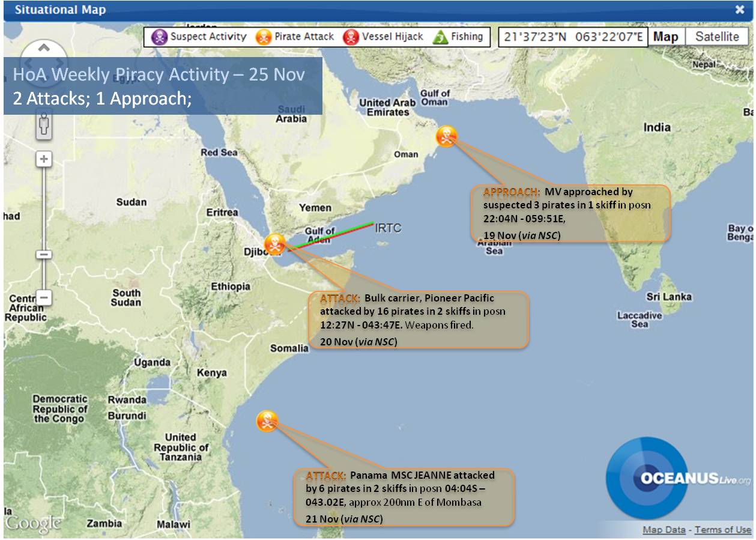Click the Pioneer Pacific ATTACK callout

(x=419, y=320)
